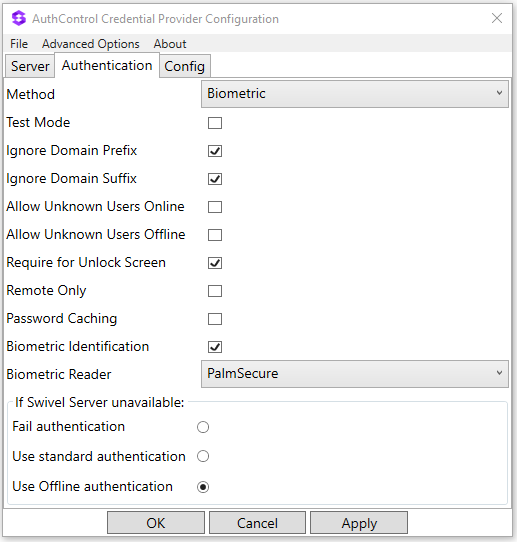Uncheck Ignore Domain Prefix
517x542 pixels.
coord(215,151)
